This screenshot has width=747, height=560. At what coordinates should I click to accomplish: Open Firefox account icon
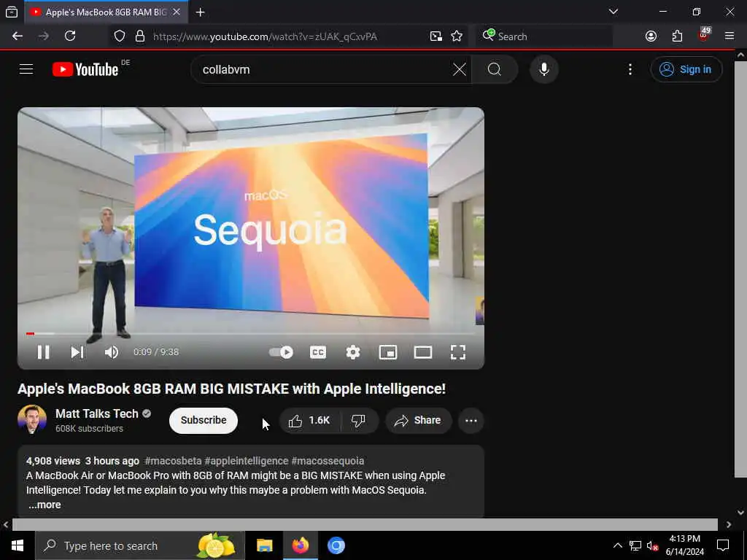click(x=651, y=36)
